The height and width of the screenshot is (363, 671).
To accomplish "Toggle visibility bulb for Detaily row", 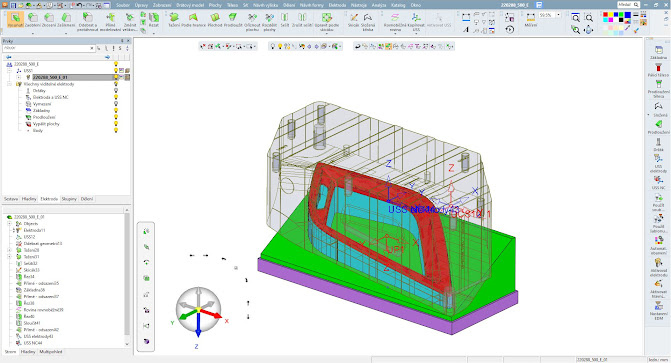I will (116, 91).
